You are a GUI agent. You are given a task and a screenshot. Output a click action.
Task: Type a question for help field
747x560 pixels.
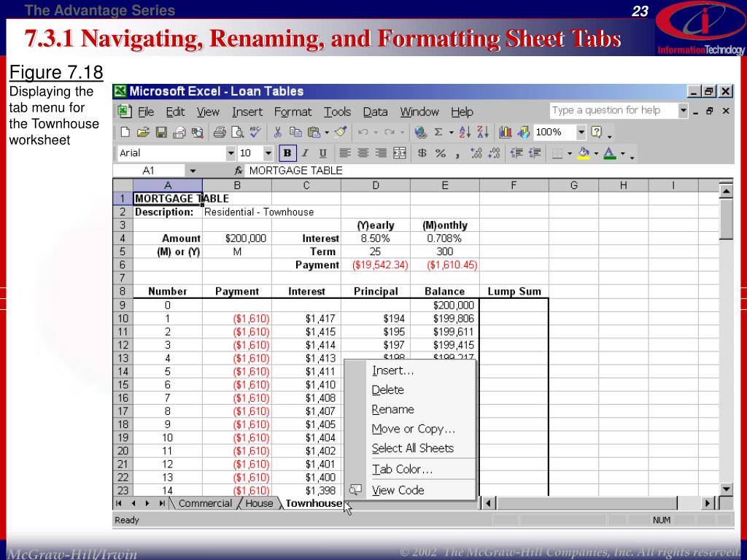pyautogui.click(x=614, y=111)
